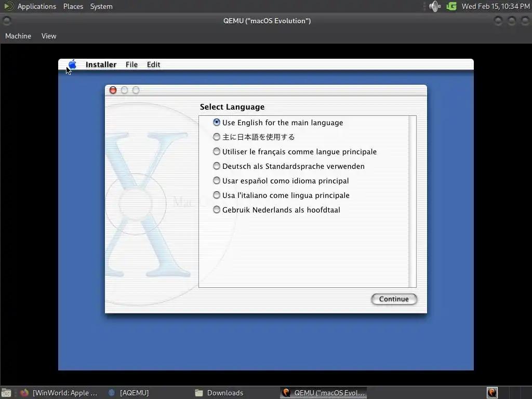Click the volume speaker tray icon
The width and height of the screenshot is (532, 399).
click(x=435, y=6)
